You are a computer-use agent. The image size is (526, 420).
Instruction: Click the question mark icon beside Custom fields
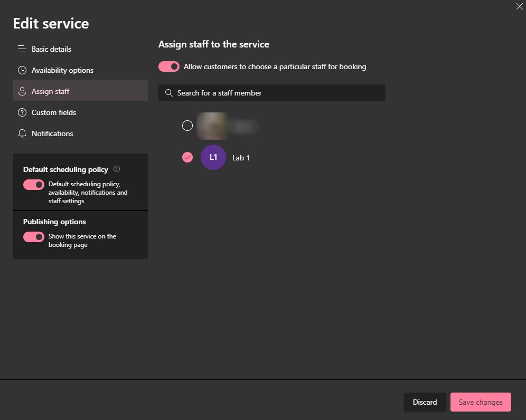point(22,112)
